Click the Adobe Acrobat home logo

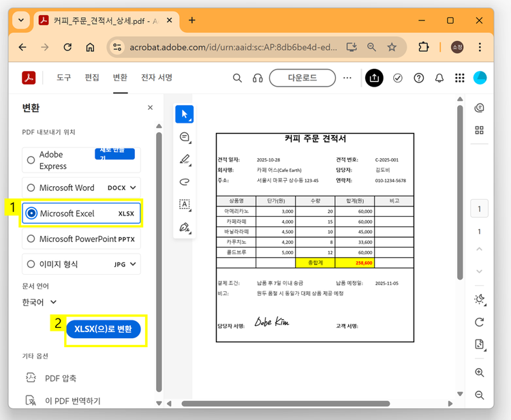click(29, 78)
